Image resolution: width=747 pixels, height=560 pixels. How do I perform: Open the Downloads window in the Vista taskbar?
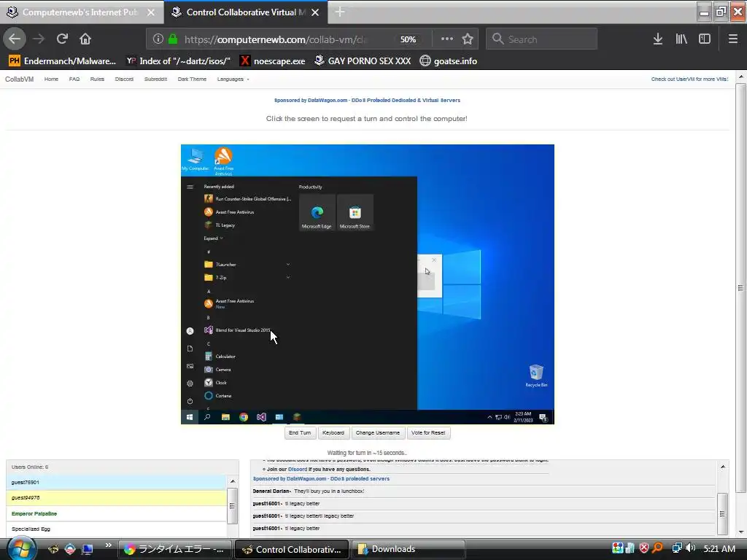(408, 549)
